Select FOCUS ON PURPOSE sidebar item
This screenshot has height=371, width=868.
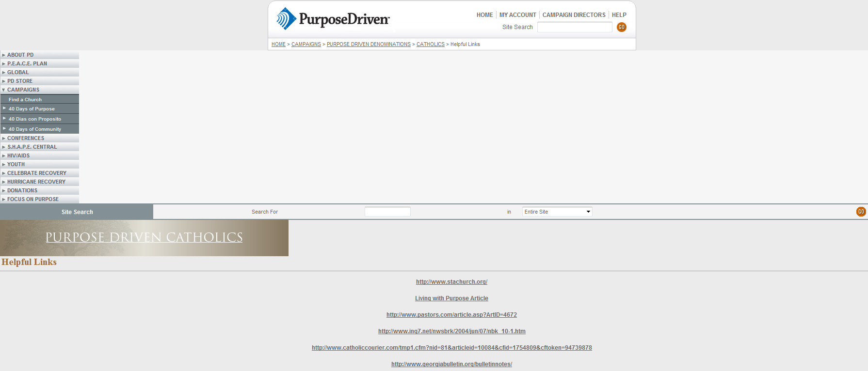[33, 200]
